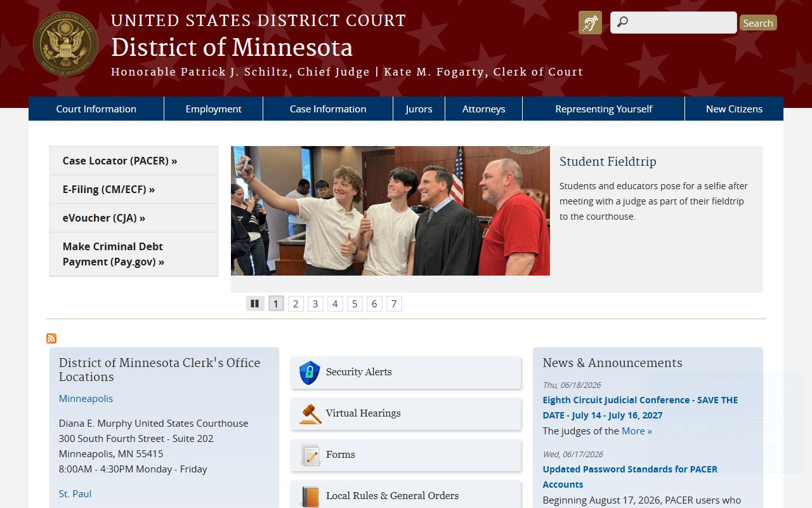Viewport: 812px width, 508px height.
Task: Click the Security Alerts shield icon
Action: click(x=310, y=373)
